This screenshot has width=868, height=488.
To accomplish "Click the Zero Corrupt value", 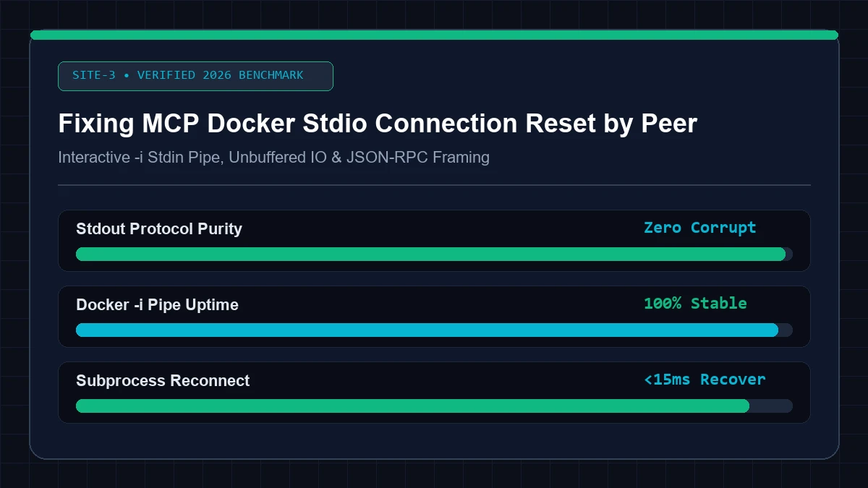I will [x=699, y=228].
